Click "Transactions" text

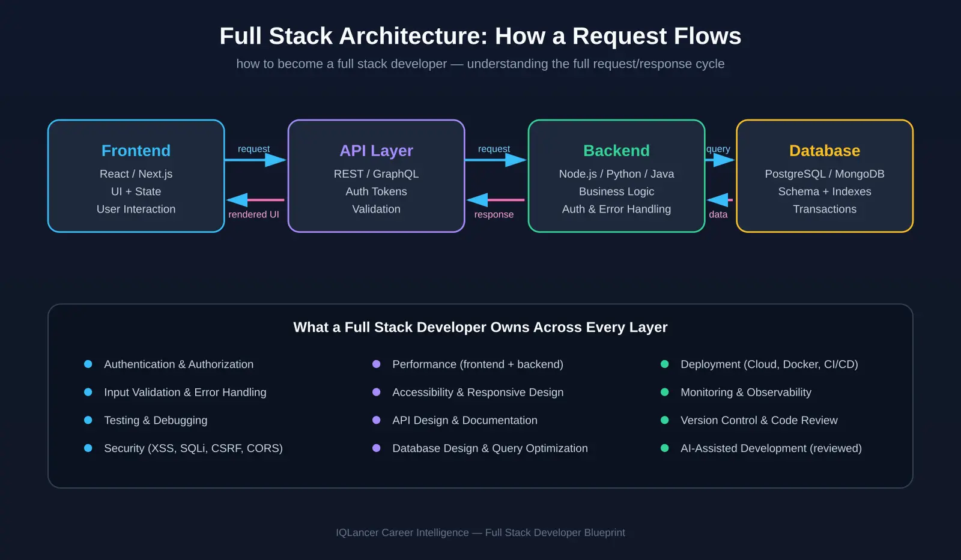click(x=825, y=209)
